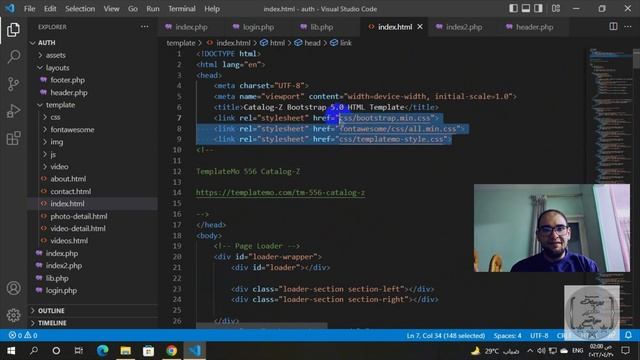The width and height of the screenshot is (640, 360).
Task: Click the templatemo.com URL on line 14
Action: pyautogui.click(x=280, y=193)
